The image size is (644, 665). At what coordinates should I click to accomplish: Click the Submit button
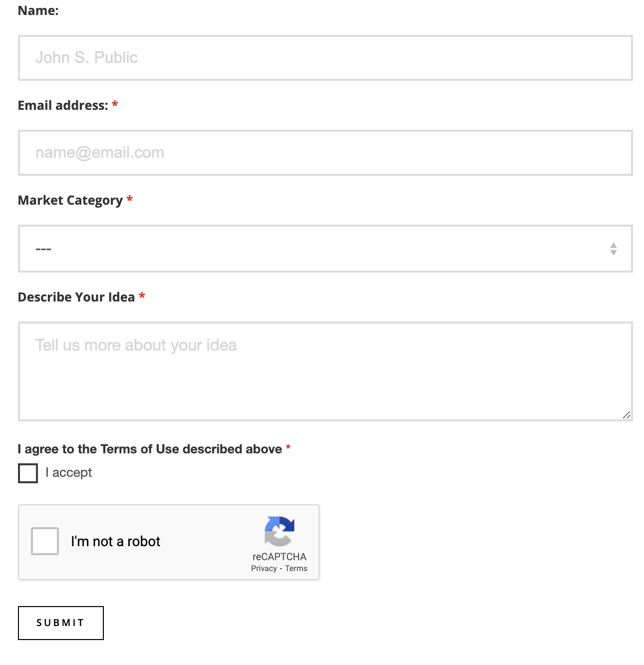click(60, 623)
